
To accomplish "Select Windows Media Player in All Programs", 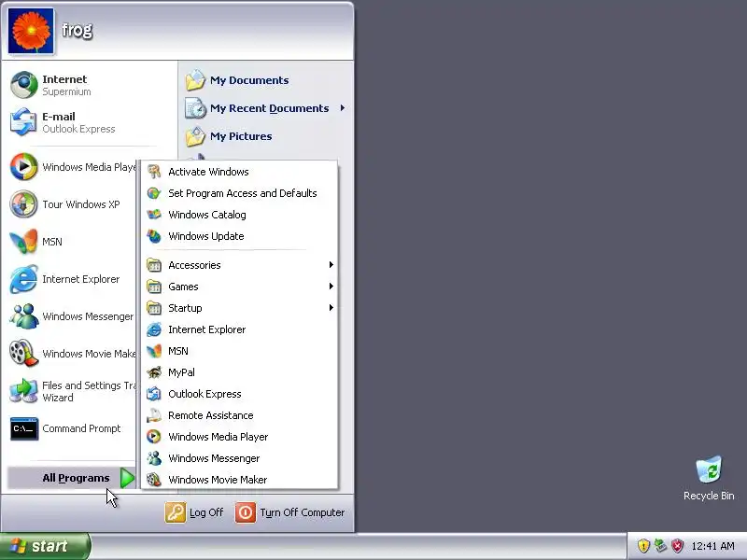I will (241, 437).
